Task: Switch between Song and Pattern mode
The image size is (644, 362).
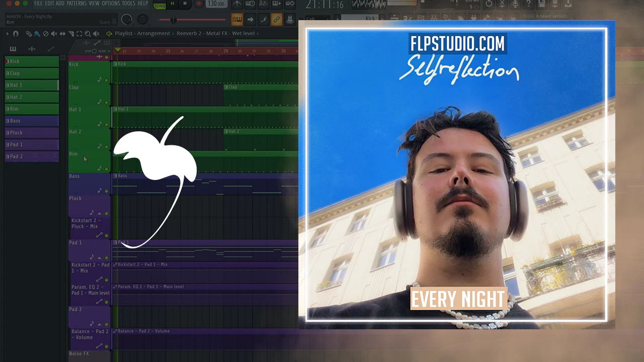Action: 159,5
